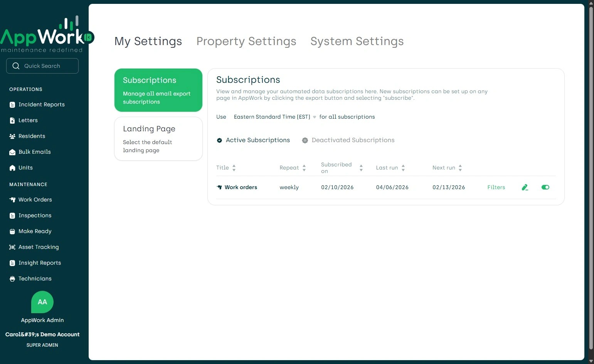Image resolution: width=594 pixels, height=364 pixels.
Task: Click the AppWork logo
Action: click(x=42, y=35)
